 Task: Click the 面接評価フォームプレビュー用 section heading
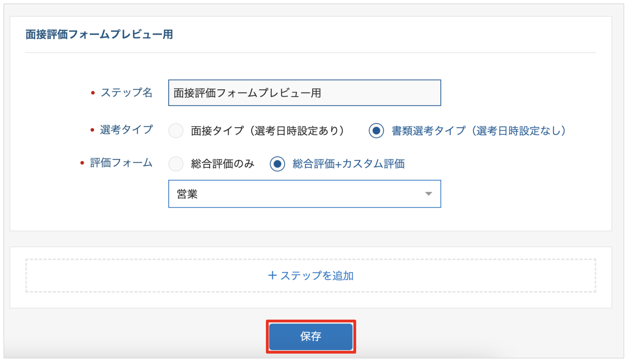[99, 34]
